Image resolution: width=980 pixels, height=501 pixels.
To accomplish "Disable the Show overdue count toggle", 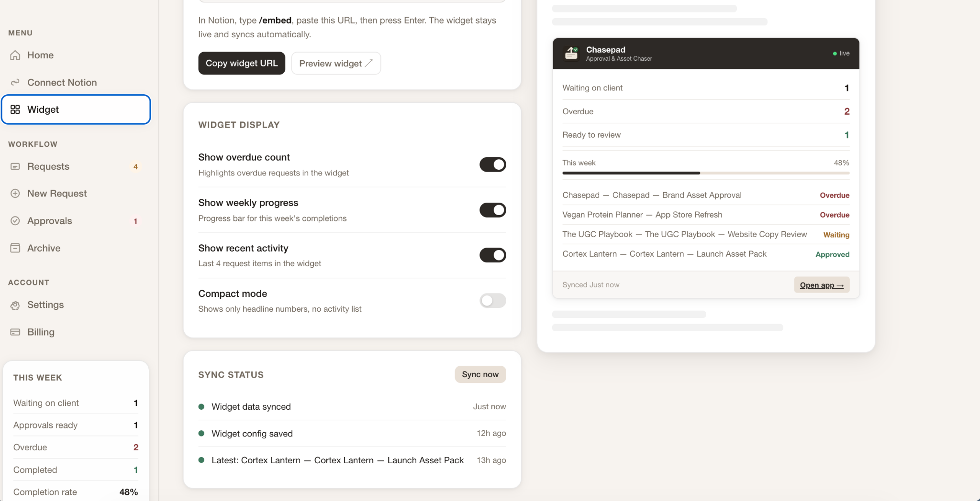I will [x=493, y=164].
